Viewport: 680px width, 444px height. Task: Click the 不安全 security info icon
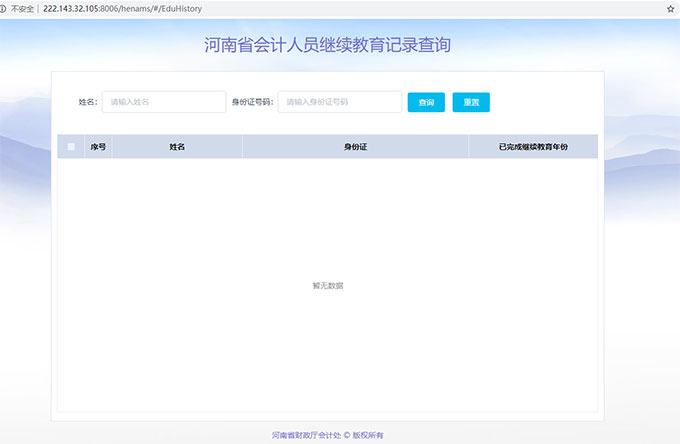[5, 7]
